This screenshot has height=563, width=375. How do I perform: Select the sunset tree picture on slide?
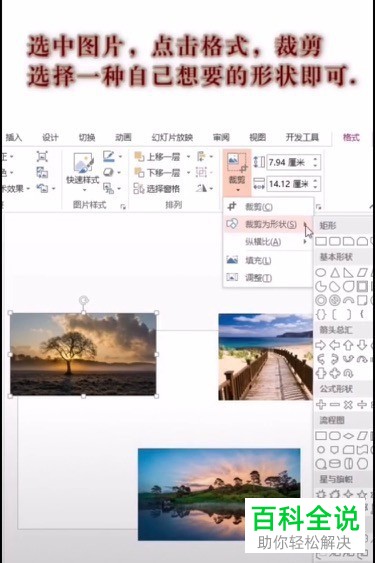pos(83,354)
